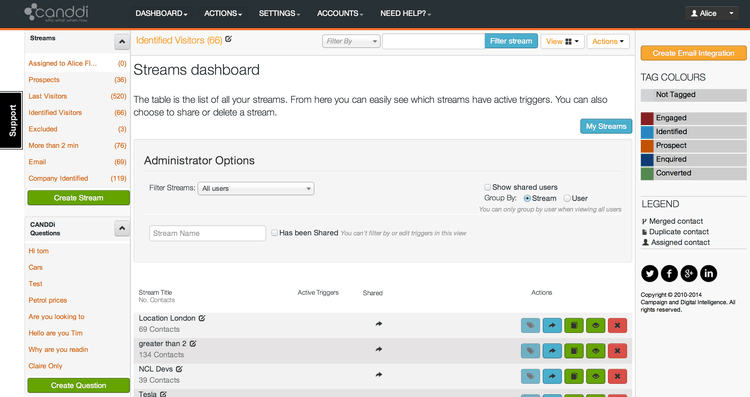The height and width of the screenshot is (397, 750).
Task: Open the Petrol prices question
Action: 48,300
